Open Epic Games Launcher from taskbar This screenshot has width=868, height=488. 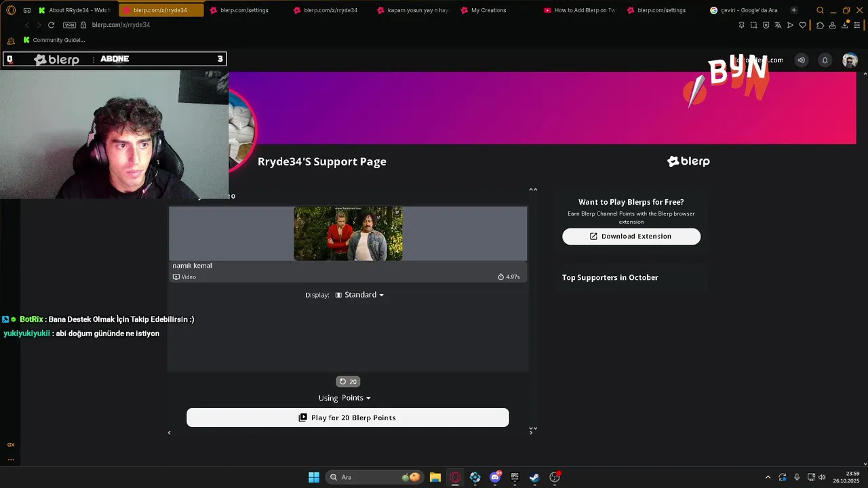tap(515, 477)
